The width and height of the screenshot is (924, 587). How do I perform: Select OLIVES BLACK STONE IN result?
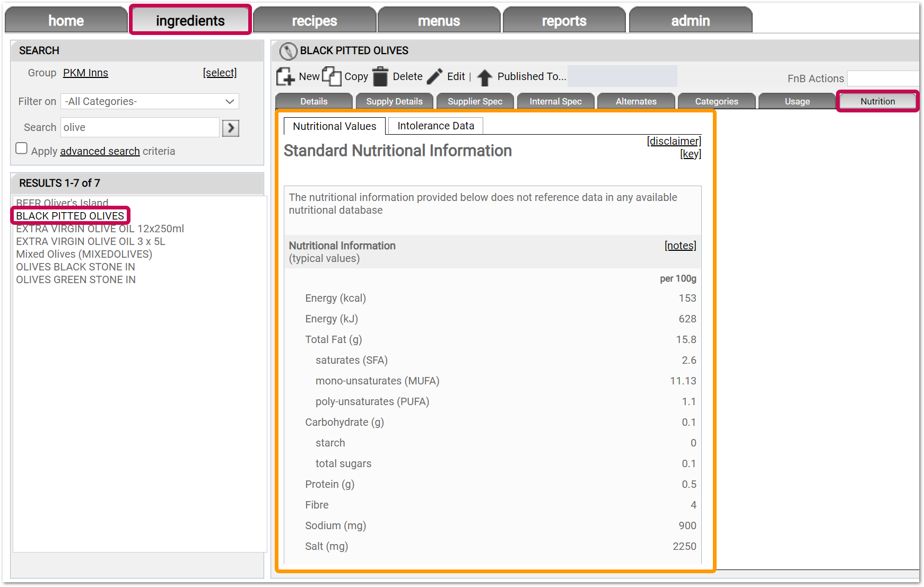coord(75,267)
